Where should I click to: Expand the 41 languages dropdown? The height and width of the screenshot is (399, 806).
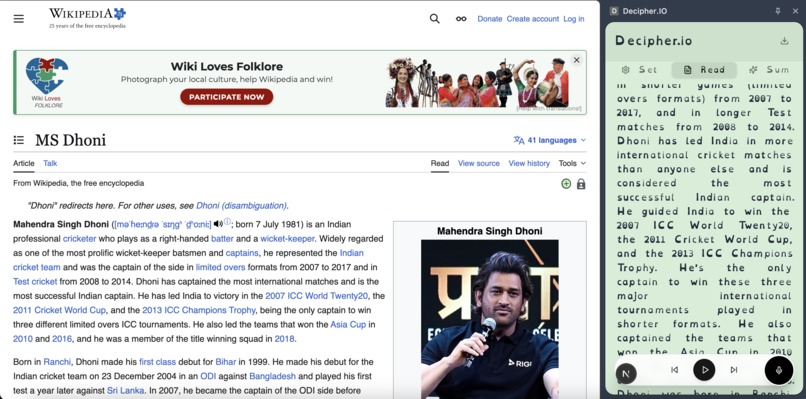point(549,140)
